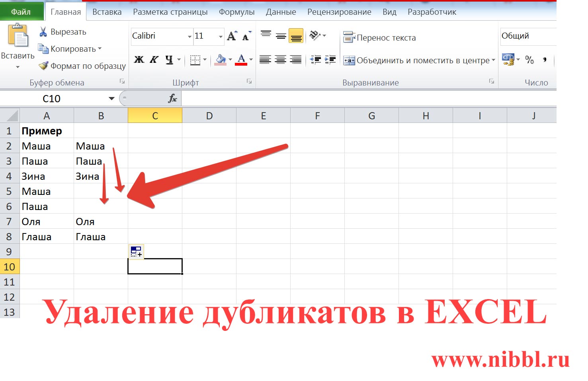This screenshot has height=381, width=588.
Task: Select Format Painter (Формат по образцу)
Action: 82,66
